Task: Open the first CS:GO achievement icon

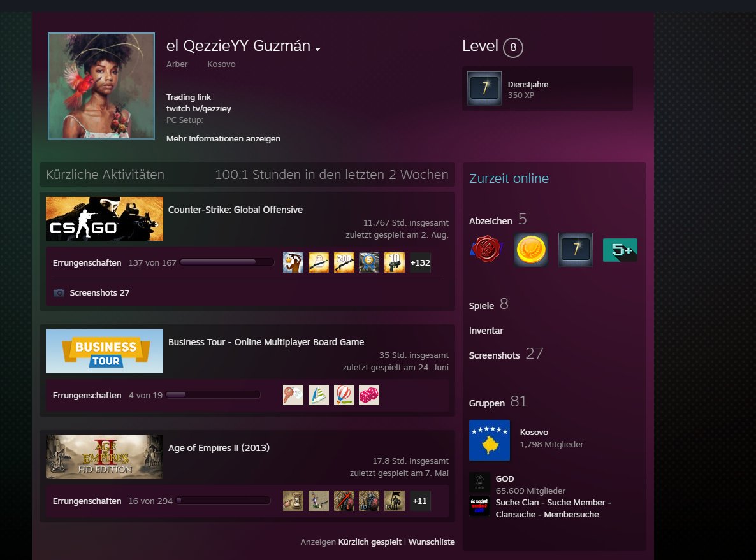Action: [x=293, y=262]
